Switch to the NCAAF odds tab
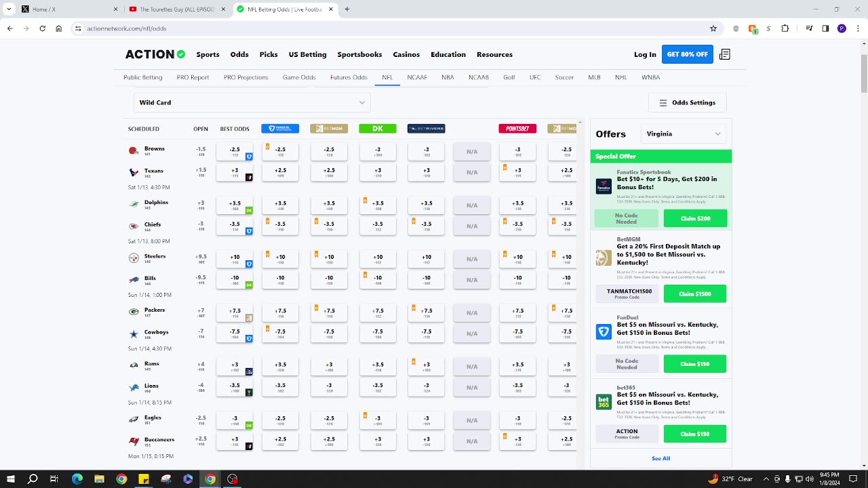 [417, 77]
